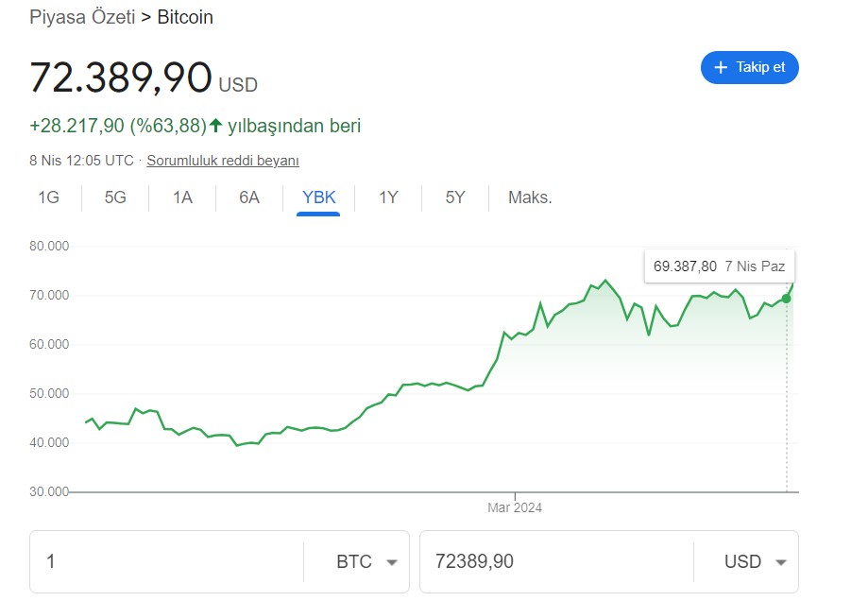The height and width of the screenshot is (601, 868).
Task: Click the 69.387,80 price tooltip
Action: point(720,266)
